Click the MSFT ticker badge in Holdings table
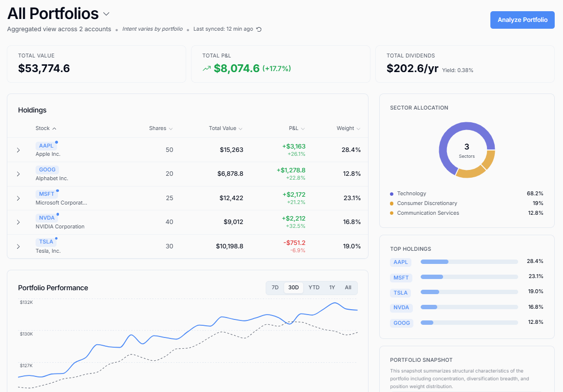Screen dimensions: 563x392 (x=47, y=194)
